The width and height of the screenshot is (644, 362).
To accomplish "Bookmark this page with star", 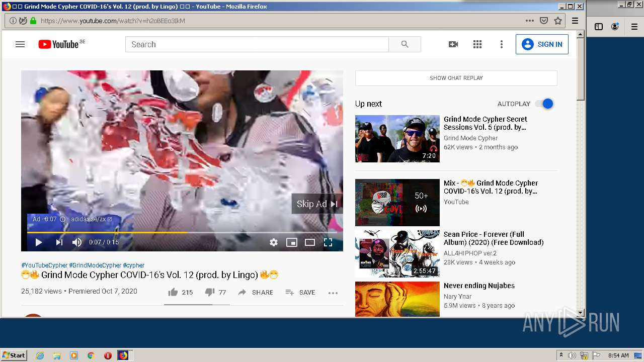I will 558,21.
